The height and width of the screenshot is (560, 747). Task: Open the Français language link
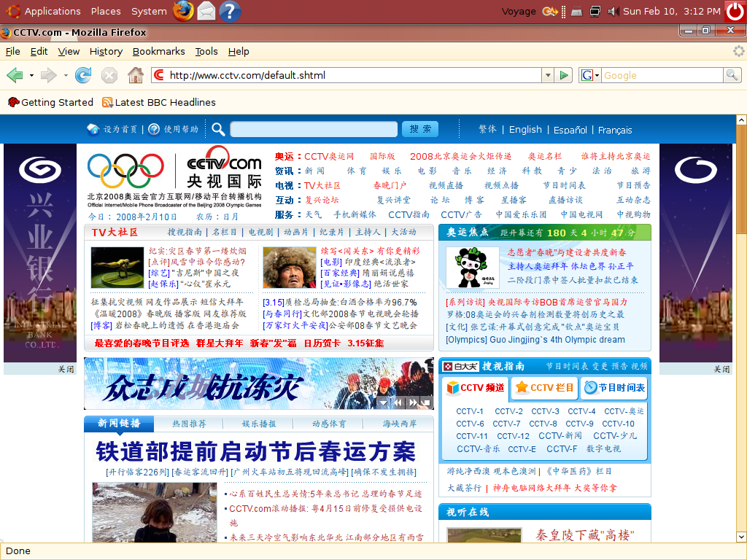click(x=615, y=130)
